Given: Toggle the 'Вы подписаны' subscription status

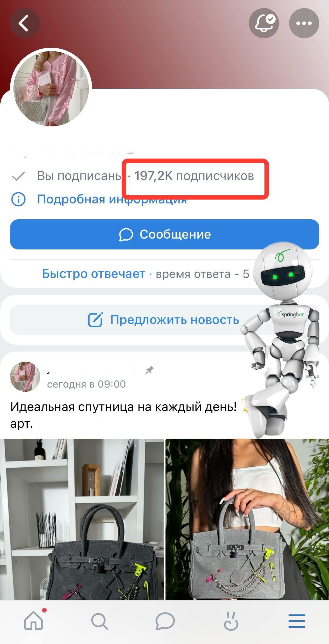Looking at the screenshot, I should [x=66, y=176].
